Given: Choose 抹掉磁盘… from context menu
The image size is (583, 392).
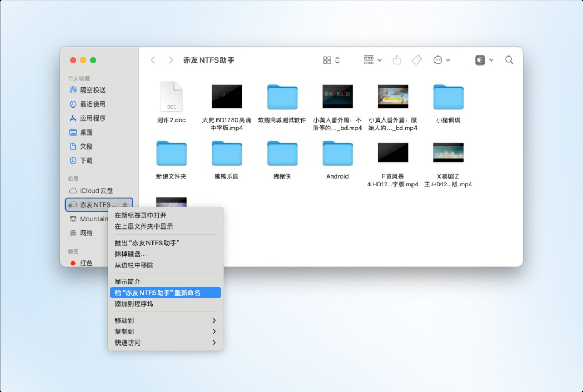Looking at the screenshot, I should coord(165,254).
